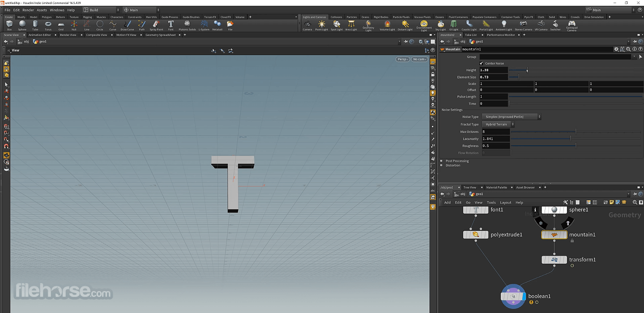Screen dimensions: 644x313
Task: Open network editor Layout menu
Action: click(505, 202)
